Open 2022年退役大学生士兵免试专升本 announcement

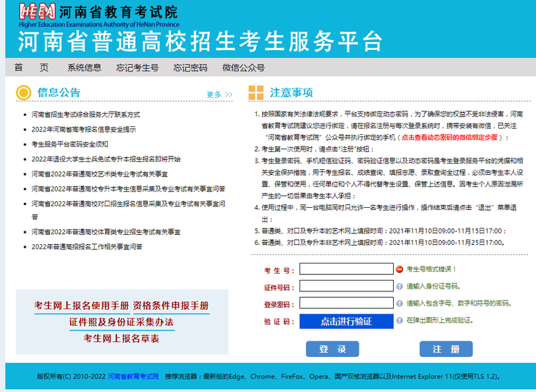coord(106,159)
